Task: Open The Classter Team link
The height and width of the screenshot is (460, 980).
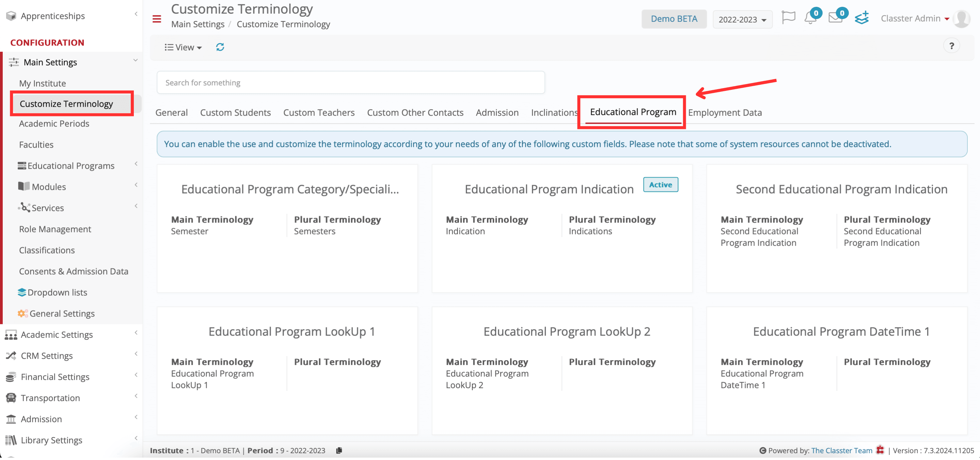Action: pyautogui.click(x=841, y=450)
